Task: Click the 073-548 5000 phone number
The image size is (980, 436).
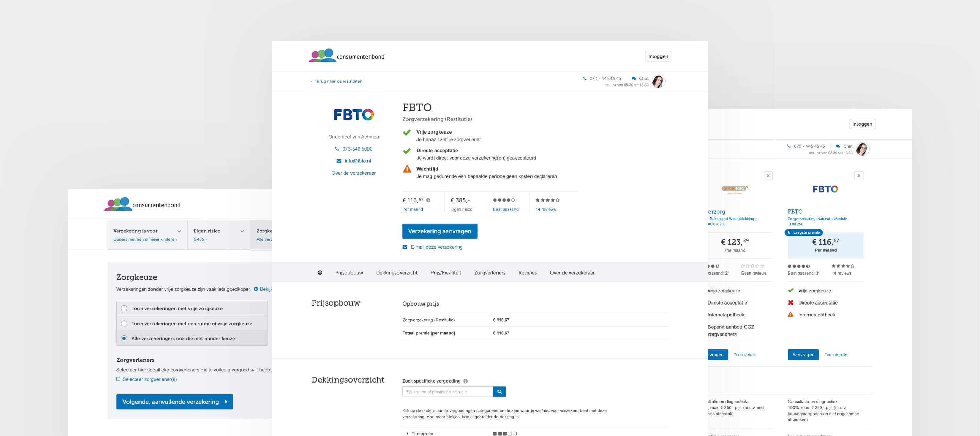Action: (357, 149)
